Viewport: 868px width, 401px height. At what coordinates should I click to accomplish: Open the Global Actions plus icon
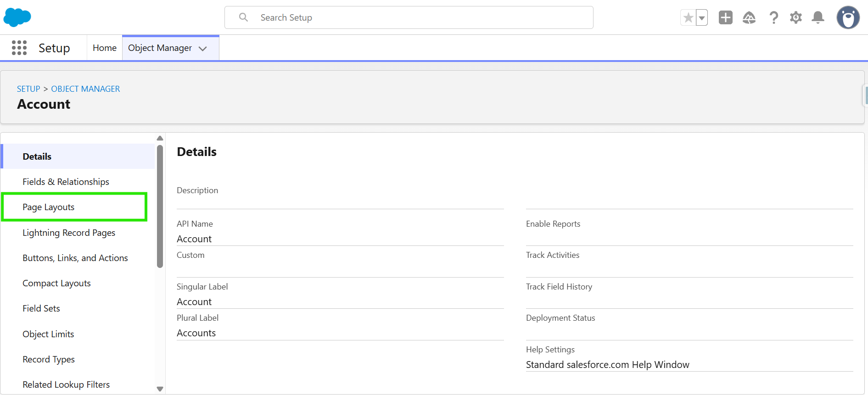[725, 18]
